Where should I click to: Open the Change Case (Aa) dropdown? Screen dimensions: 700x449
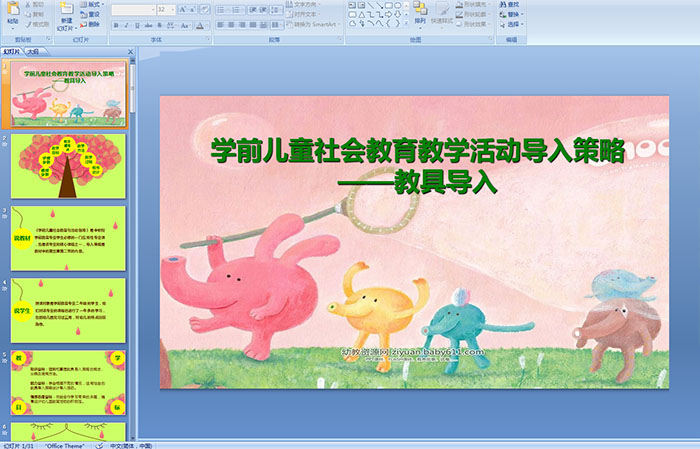(185, 25)
